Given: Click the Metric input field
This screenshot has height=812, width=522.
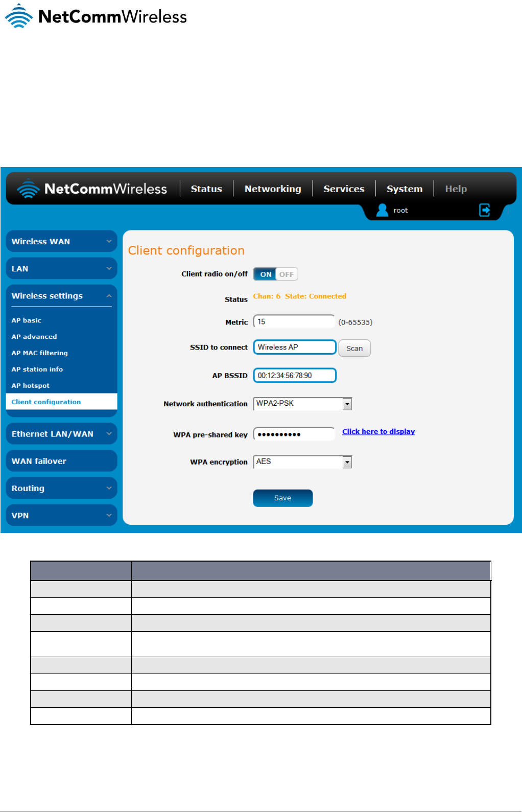Looking at the screenshot, I should point(294,322).
